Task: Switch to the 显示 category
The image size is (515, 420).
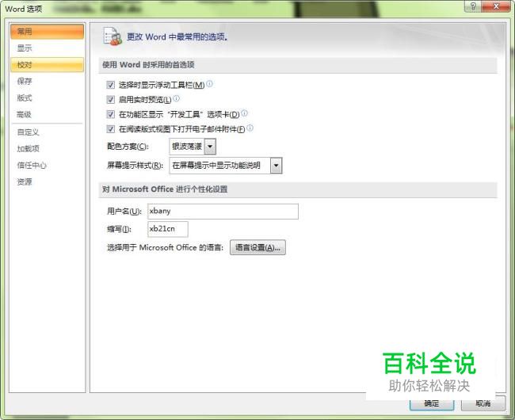Action: coord(47,48)
